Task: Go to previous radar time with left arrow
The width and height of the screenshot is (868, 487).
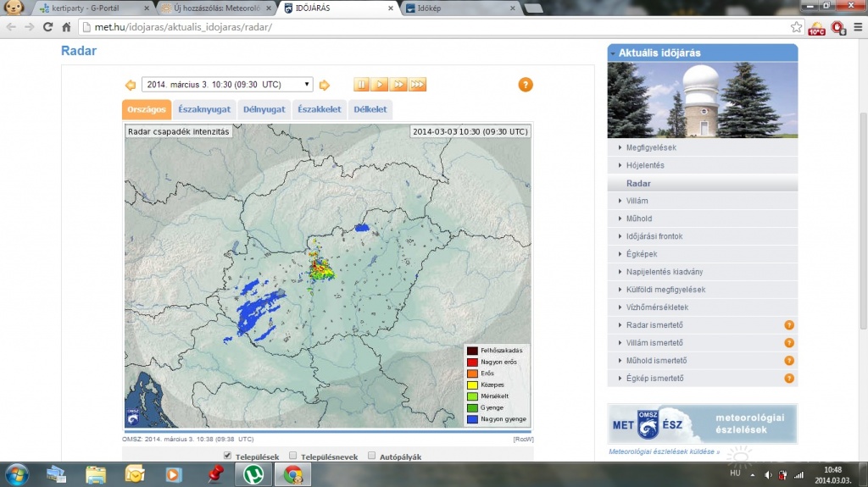Action: click(131, 85)
